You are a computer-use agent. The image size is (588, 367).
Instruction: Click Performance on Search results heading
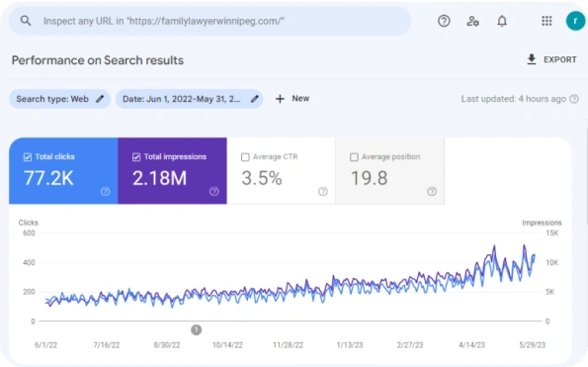tap(98, 60)
